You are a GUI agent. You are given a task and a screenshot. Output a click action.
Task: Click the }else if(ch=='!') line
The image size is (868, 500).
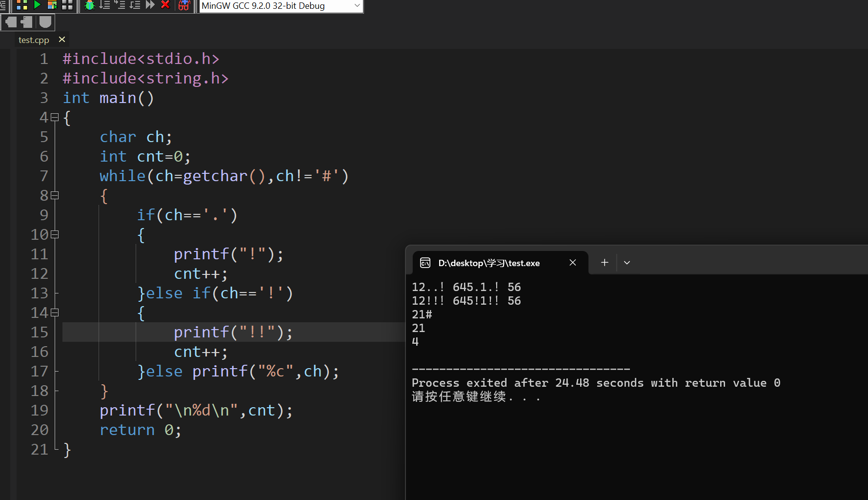coord(215,293)
